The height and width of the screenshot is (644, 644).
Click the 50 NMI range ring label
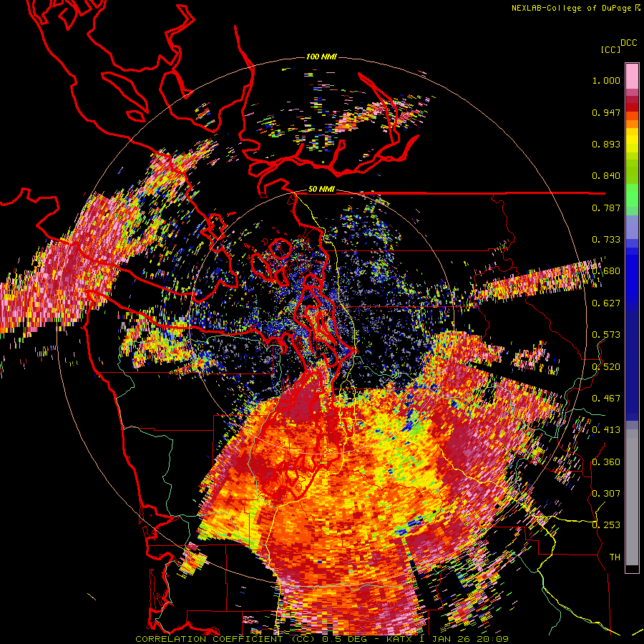coord(321,189)
